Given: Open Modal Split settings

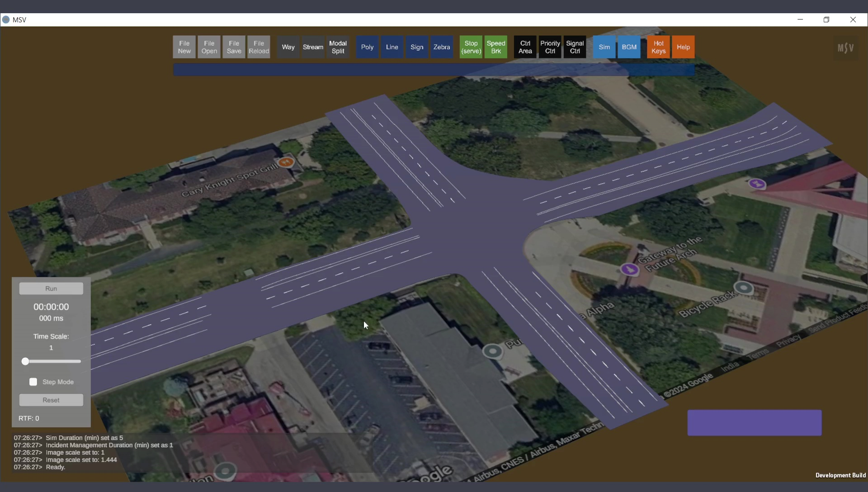Looking at the screenshot, I should coord(338,47).
